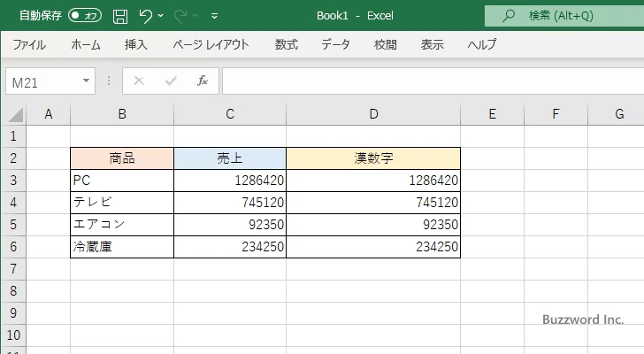Image resolution: width=644 pixels, height=354 pixels.
Task: Select cell D3 with 1286420
Action: (x=373, y=181)
